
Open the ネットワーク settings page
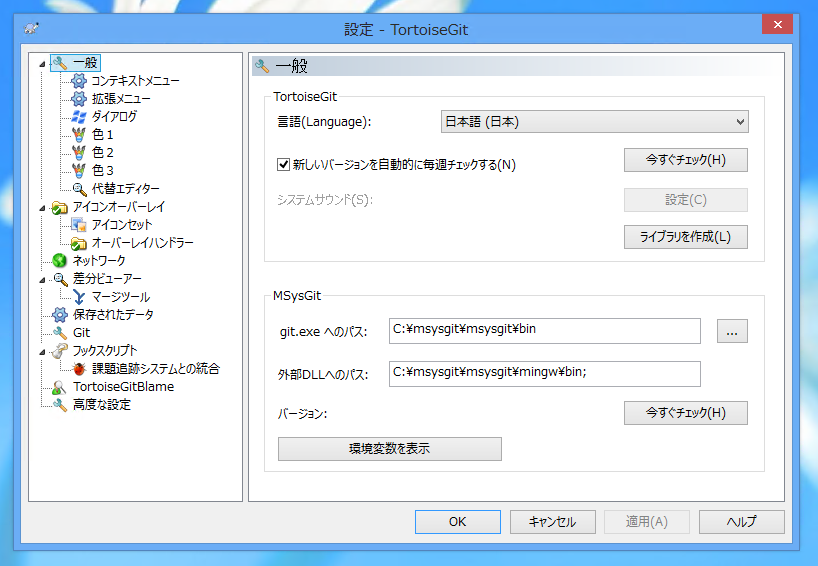pos(99,261)
